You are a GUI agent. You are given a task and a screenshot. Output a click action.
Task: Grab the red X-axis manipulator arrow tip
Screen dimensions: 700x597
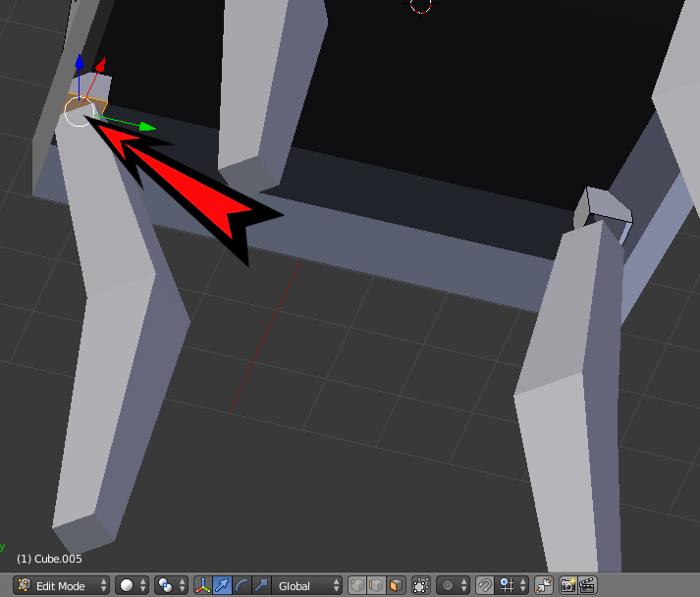(101, 64)
